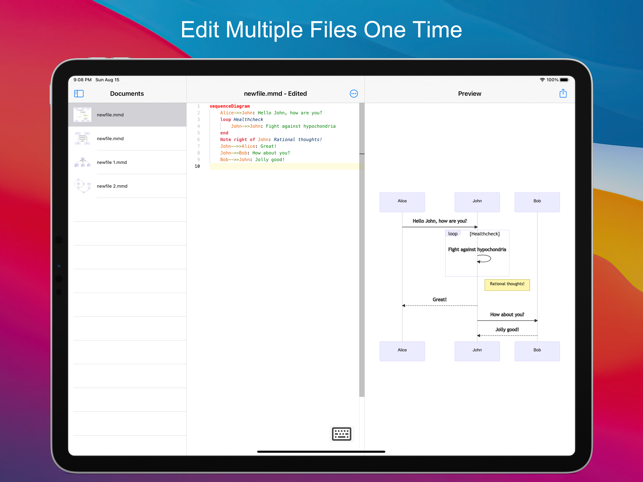
Task: Open newfile 2.mmd document
Action: tap(127, 186)
